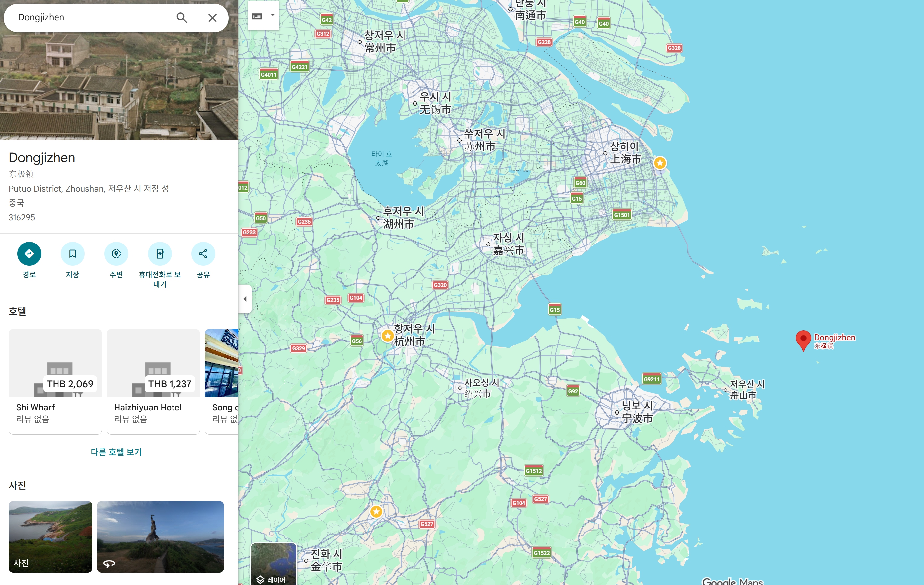Open the 레이어 layers switcher
The image size is (924, 585).
(274, 564)
